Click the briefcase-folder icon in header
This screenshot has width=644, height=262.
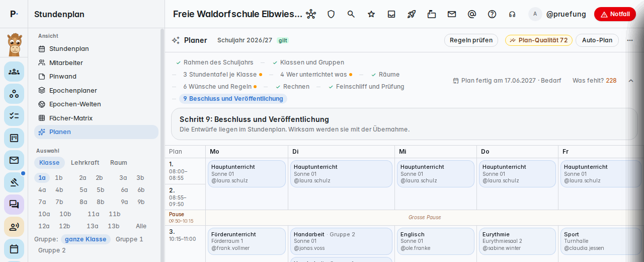[432, 14]
